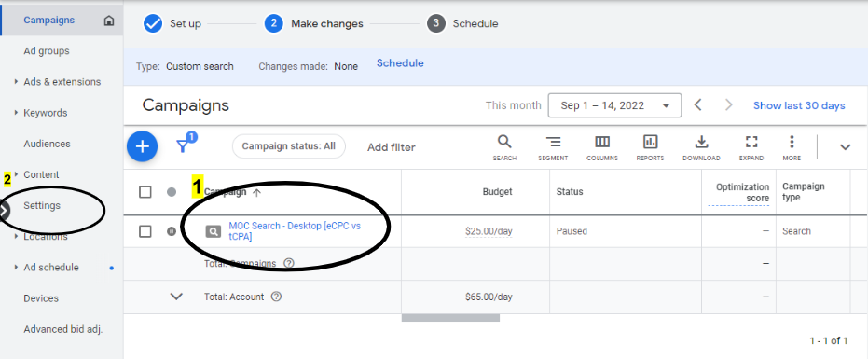Click the home icon beside Campaigns
The image size is (868, 359).
pos(109,21)
